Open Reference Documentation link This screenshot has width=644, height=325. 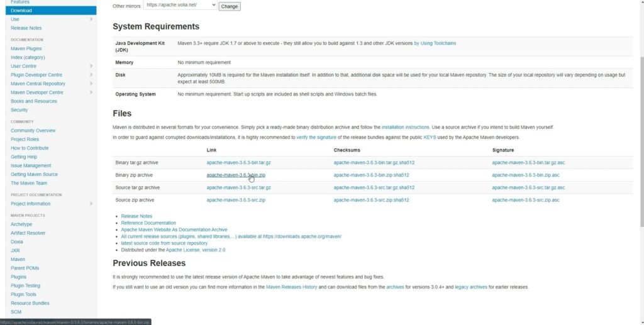point(148,223)
